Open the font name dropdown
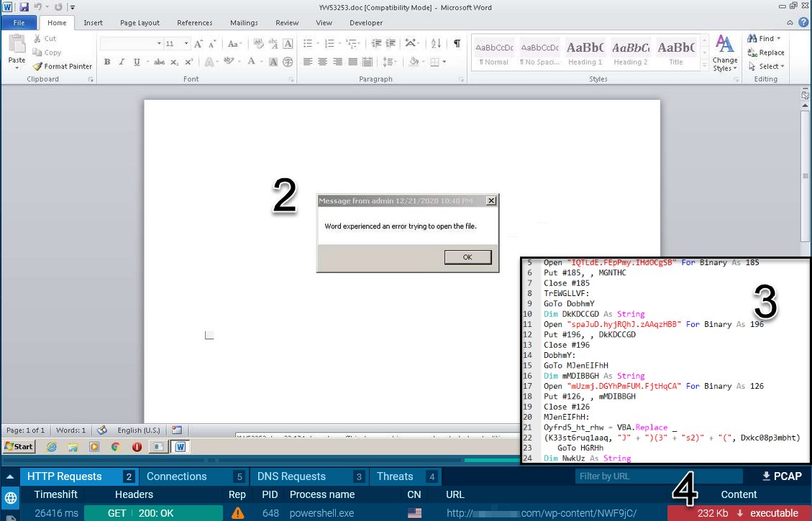The width and height of the screenshot is (812, 521). pos(159,44)
